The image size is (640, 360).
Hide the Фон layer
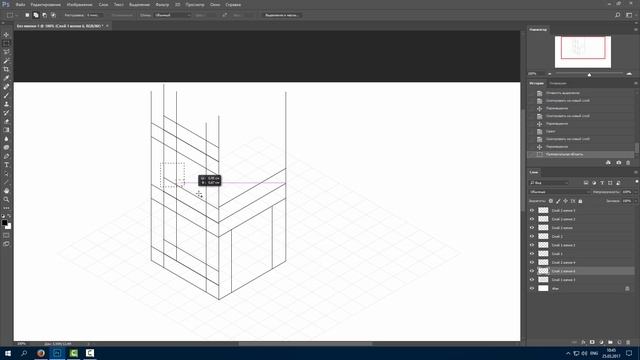[532, 288]
